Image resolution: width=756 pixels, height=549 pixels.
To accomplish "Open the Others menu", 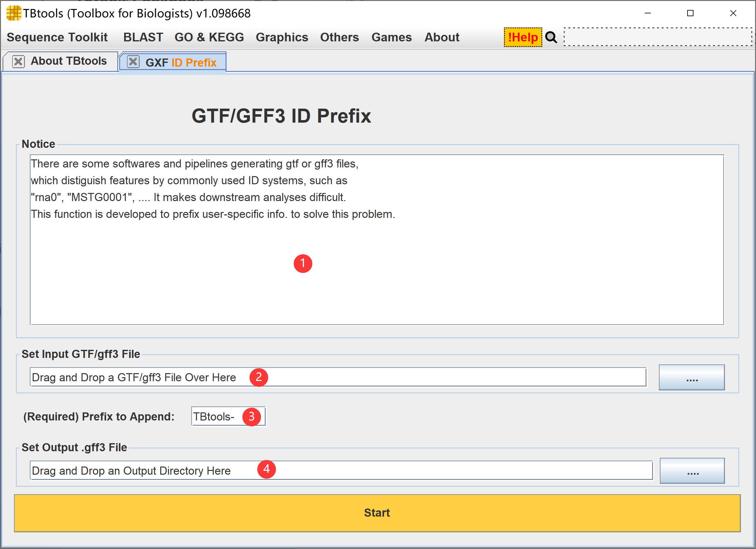I will pos(339,37).
